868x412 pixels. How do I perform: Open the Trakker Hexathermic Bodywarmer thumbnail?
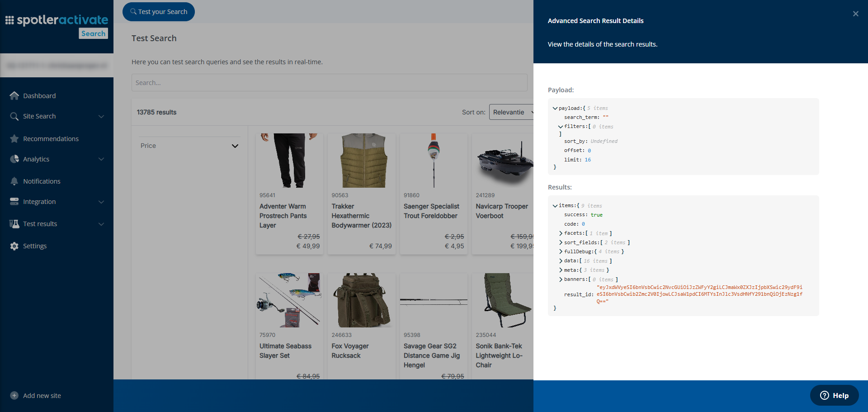(362, 161)
